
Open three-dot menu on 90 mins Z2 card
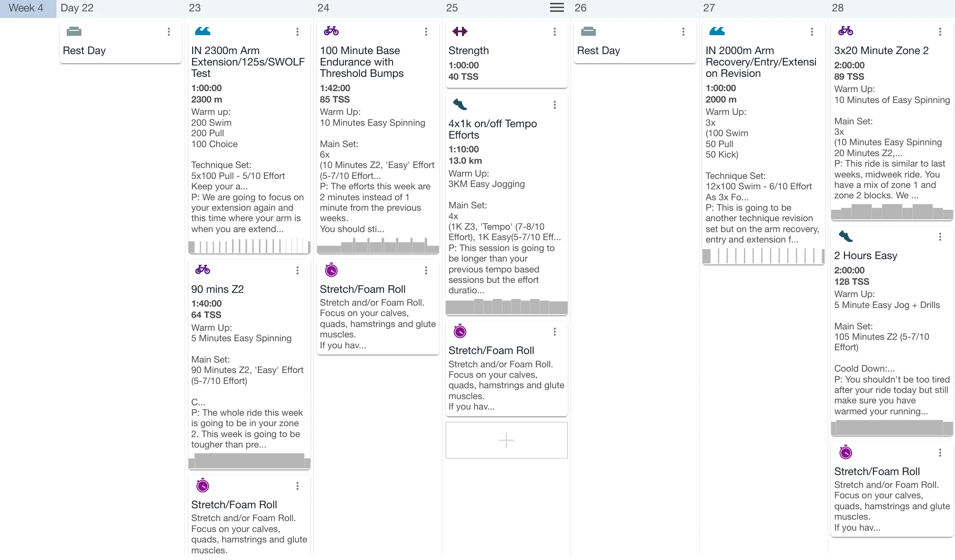297,271
